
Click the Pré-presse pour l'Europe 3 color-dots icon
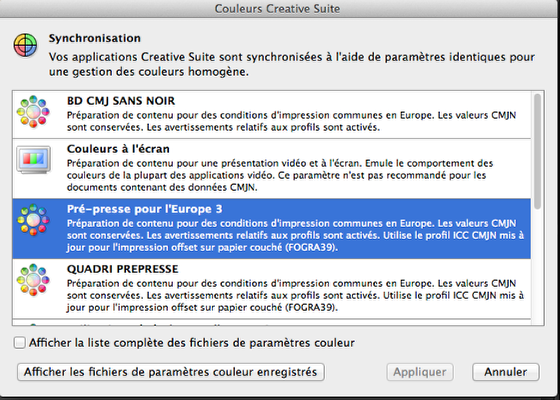click(33, 220)
